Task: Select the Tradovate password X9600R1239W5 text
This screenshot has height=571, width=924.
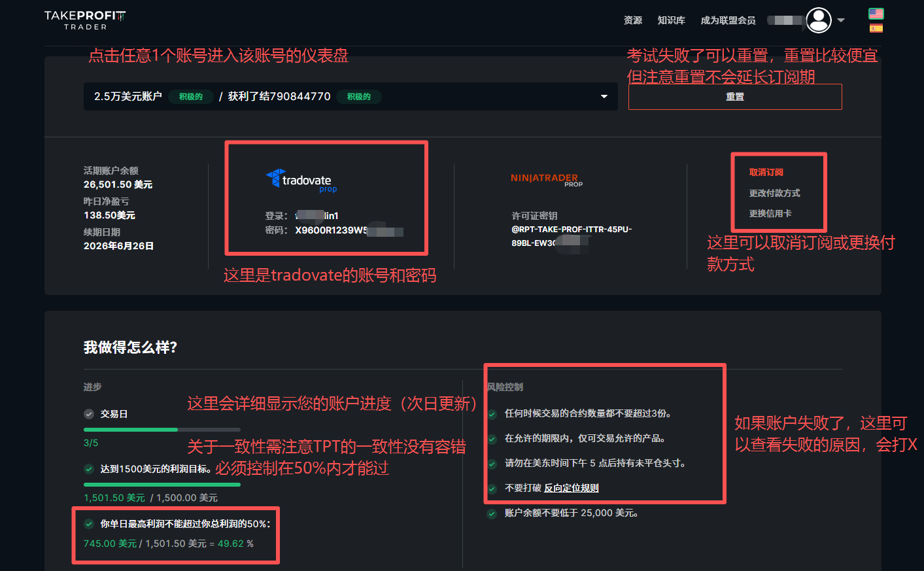Action: click(x=331, y=230)
